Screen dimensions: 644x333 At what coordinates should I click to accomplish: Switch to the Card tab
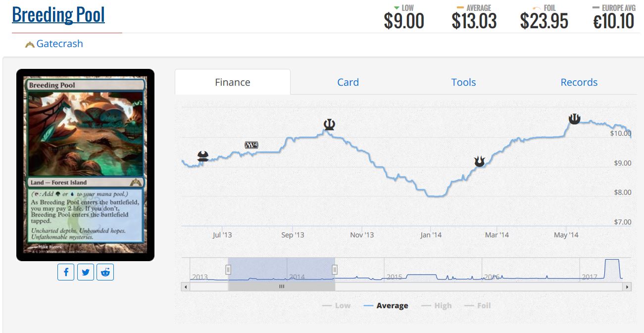click(348, 82)
